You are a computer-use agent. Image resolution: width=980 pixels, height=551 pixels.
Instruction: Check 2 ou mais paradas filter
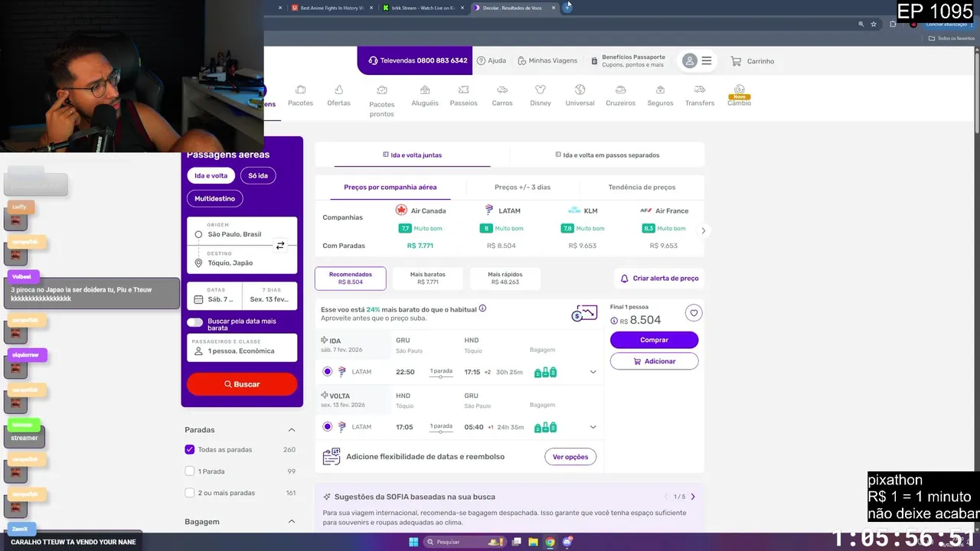click(190, 493)
